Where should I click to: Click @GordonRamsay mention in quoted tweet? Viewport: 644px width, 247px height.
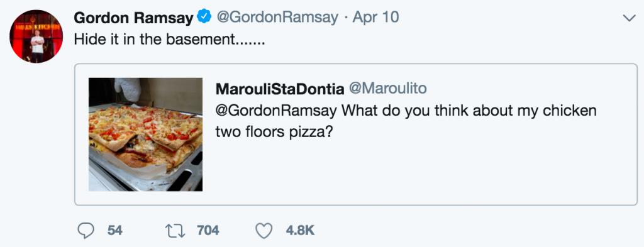click(277, 111)
